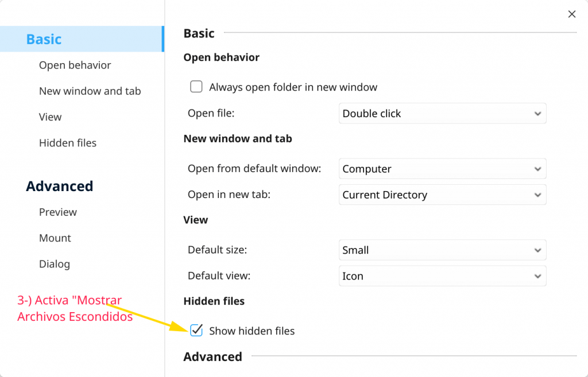Go to Mount settings in sidebar
588x377 pixels.
coord(55,238)
